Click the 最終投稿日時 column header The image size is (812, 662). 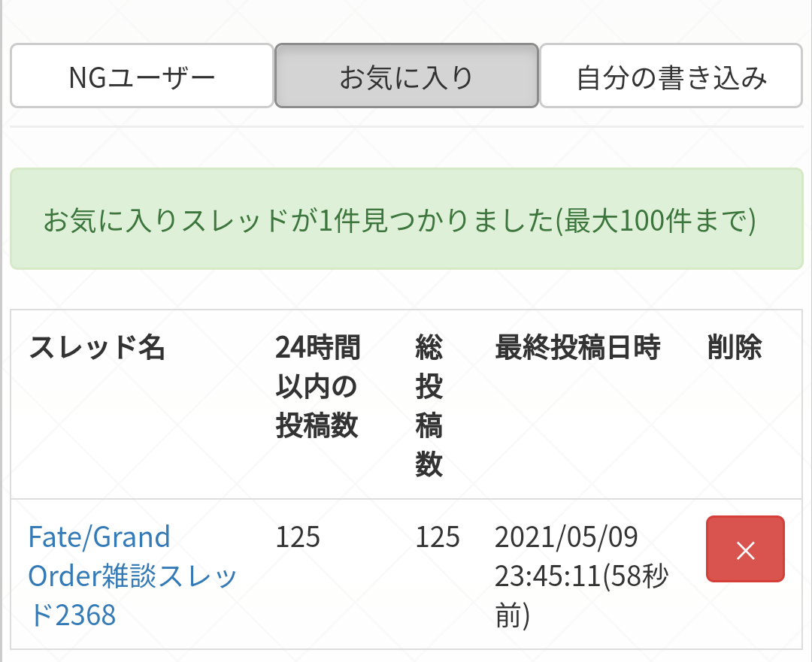pos(577,348)
